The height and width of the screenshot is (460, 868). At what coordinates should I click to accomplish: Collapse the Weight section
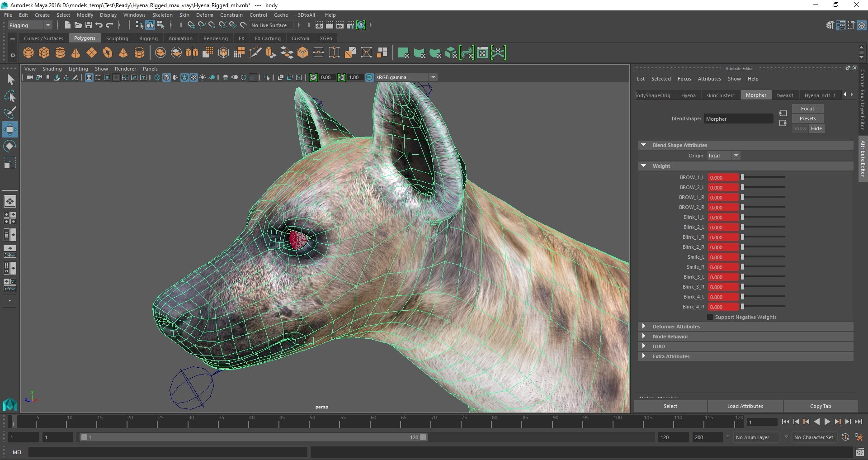644,166
